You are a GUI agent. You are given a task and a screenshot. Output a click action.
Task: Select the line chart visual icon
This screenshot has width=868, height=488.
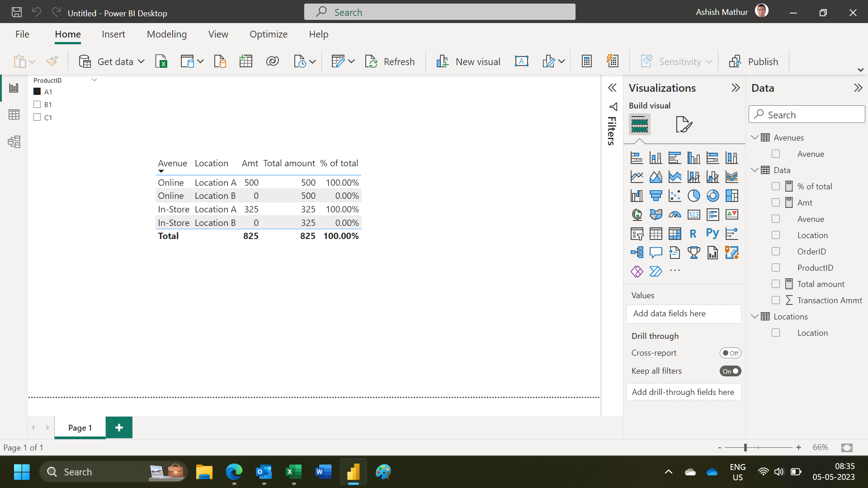pos(637,177)
